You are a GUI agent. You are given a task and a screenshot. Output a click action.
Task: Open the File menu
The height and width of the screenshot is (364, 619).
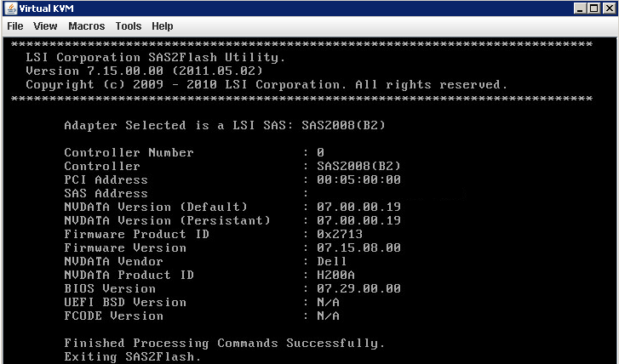point(15,26)
